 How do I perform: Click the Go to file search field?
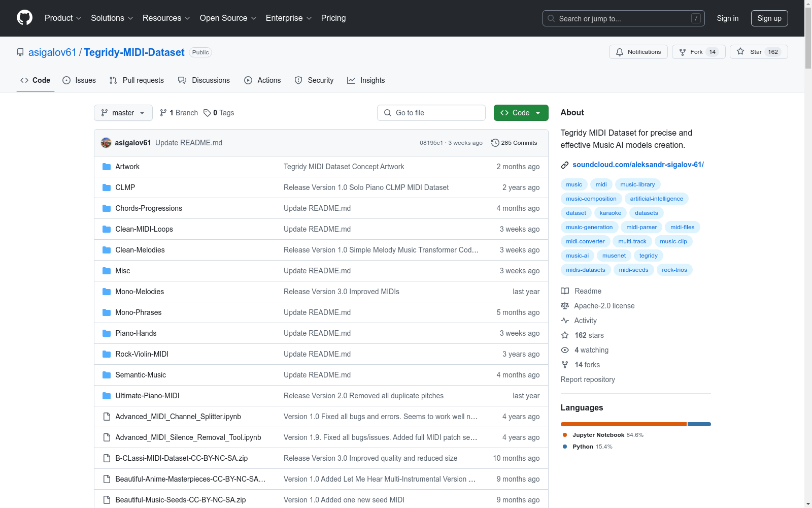pos(431,113)
